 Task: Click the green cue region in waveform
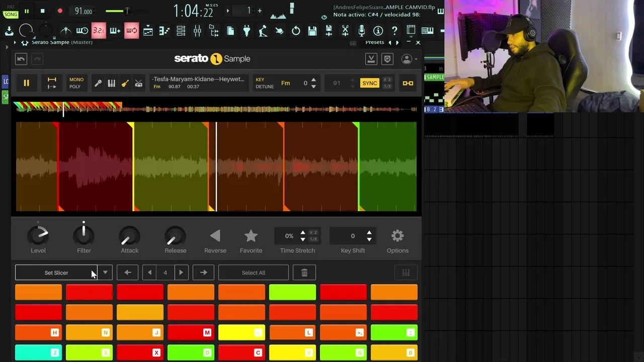[x=387, y=166]
